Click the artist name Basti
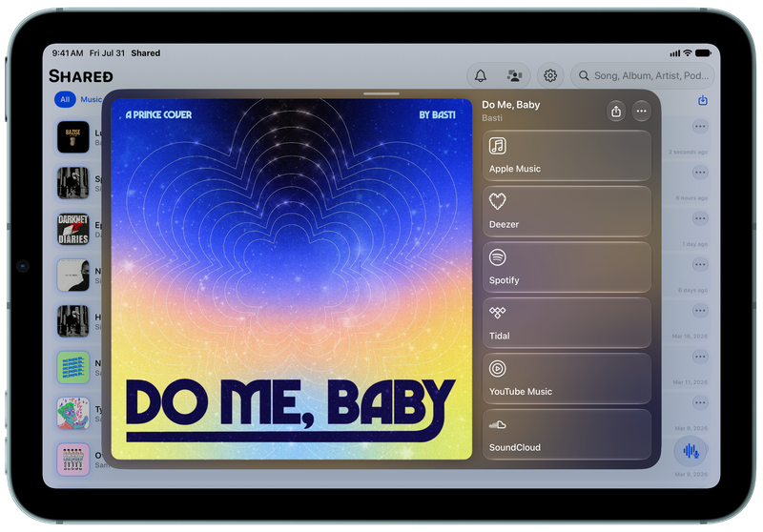 (492, 117)
